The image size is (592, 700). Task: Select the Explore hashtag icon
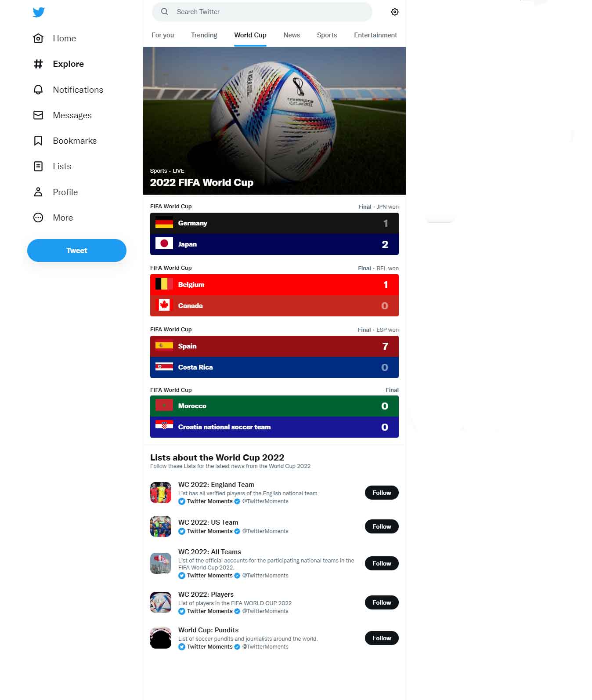point(38,64)
